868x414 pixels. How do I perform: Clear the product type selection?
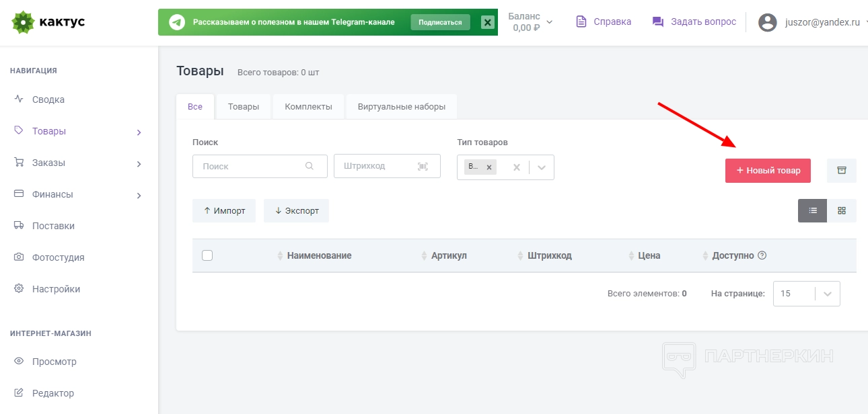(516, 167)
